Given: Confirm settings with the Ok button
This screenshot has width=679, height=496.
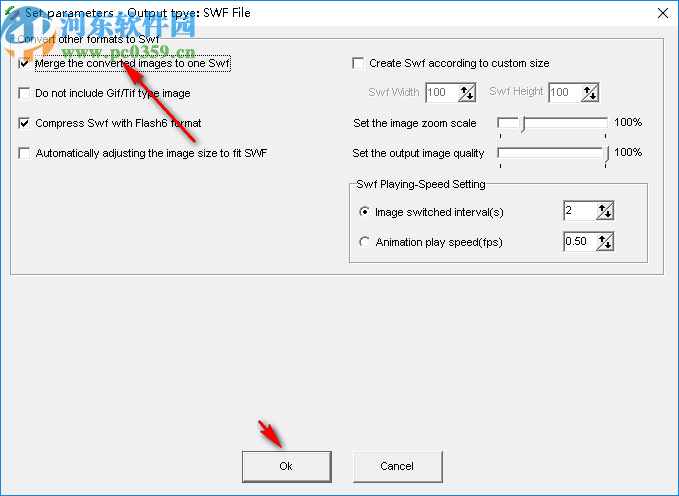Looking at the screenshot, I should (x=287, y=467).
